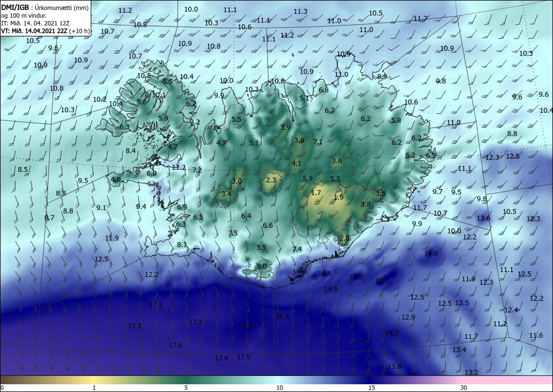Click the map value "4.1"
553x392 pixels.
point(296,164)
